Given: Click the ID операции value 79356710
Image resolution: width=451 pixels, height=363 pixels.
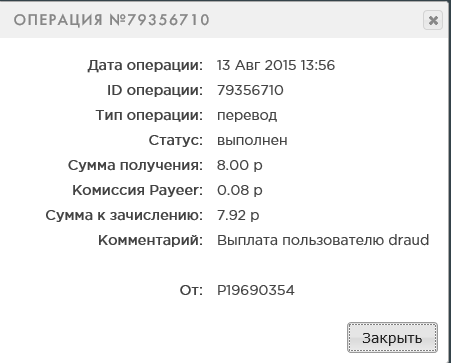Looking at the screenshot, I should pos(250,90).
